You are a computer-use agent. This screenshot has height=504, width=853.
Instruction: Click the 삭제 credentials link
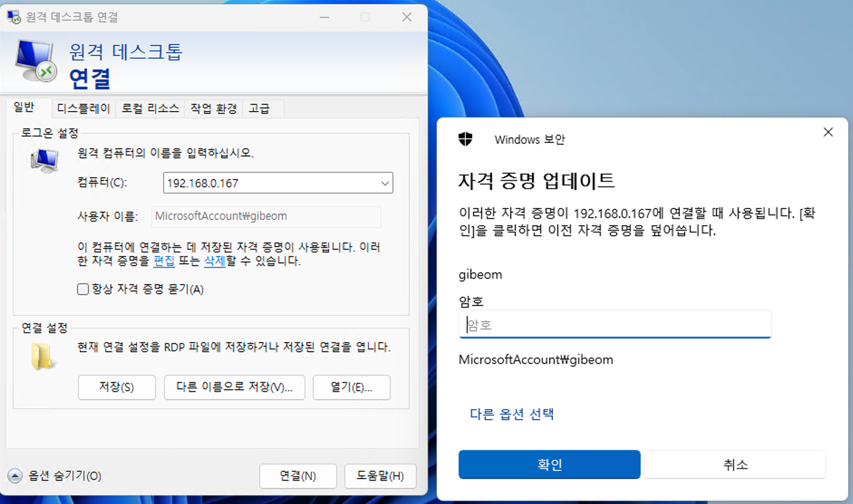coord(215,261)
